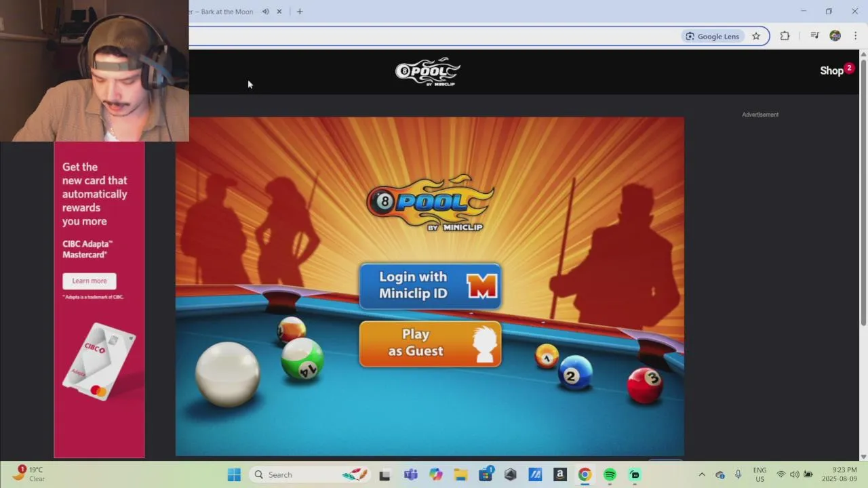Image resolution: width=868 pixels, height=488 pixels.
Task: Open the Shop link in the header
Action: point(831,70)
